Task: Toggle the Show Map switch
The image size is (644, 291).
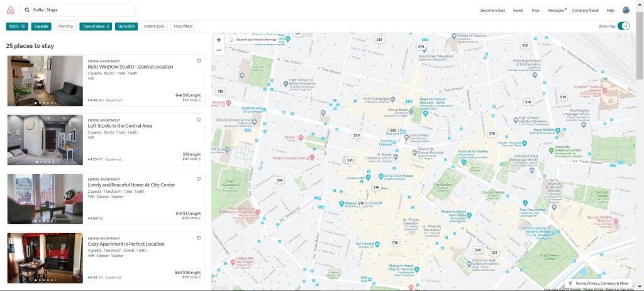Action: 623,26
